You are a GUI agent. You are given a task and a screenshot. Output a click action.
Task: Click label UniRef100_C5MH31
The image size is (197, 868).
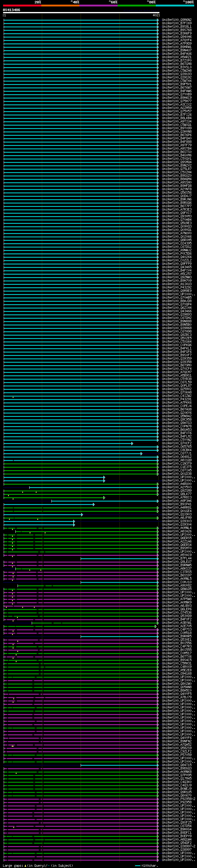[177, 664]
